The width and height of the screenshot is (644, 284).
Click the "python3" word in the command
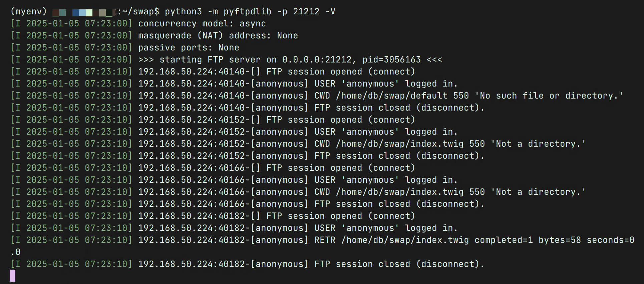183,11
